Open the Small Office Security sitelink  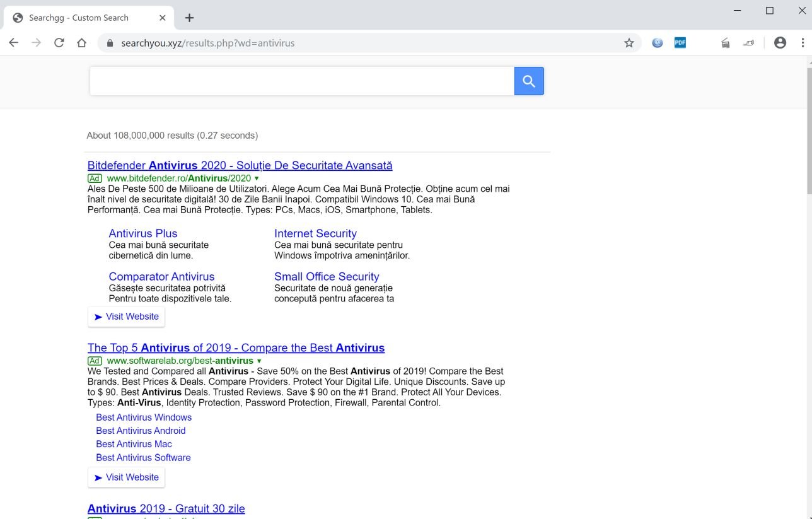pyautogui.click(x=327, y=276)
